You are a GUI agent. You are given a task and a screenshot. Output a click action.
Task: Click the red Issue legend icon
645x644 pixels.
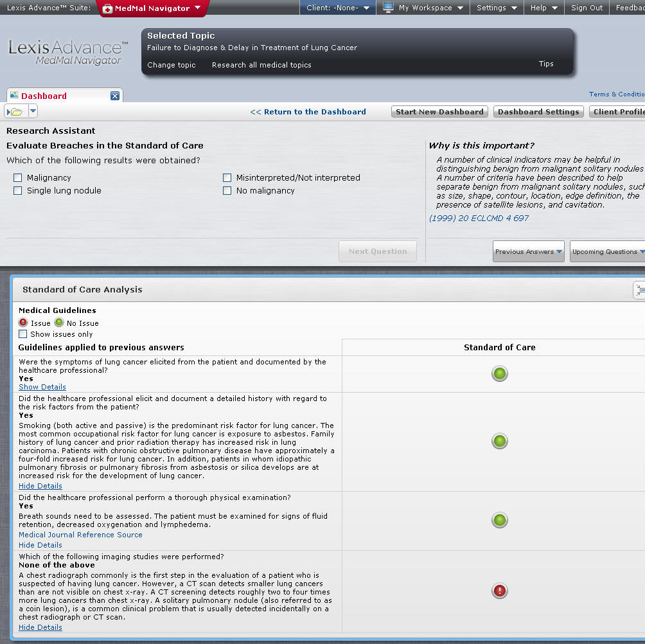23,323
